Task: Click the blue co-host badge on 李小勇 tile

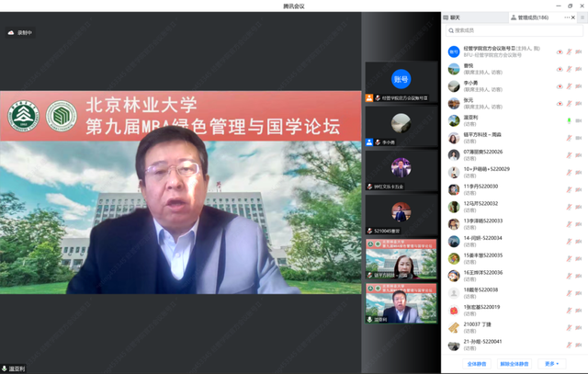Action: coord(369,142)
